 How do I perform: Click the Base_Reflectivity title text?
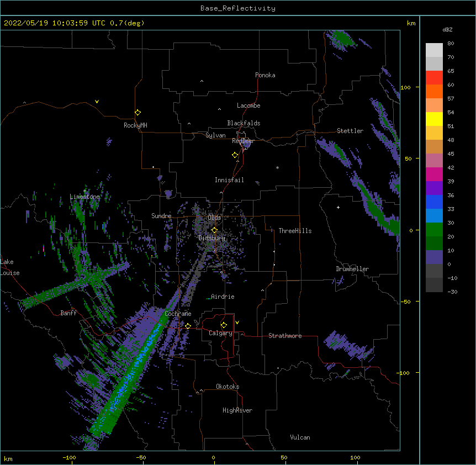pyautogui.click(x=238, y=8)
